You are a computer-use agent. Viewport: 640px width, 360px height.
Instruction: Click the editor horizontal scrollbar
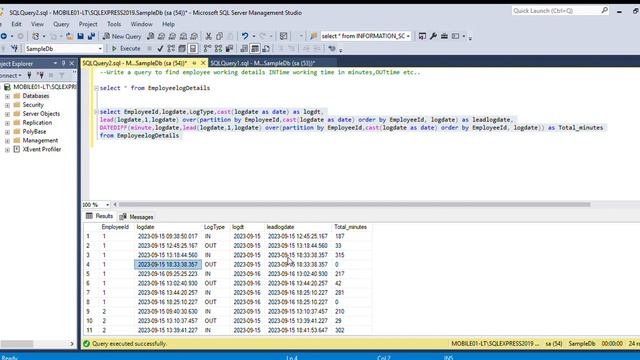tap(354, 204)
